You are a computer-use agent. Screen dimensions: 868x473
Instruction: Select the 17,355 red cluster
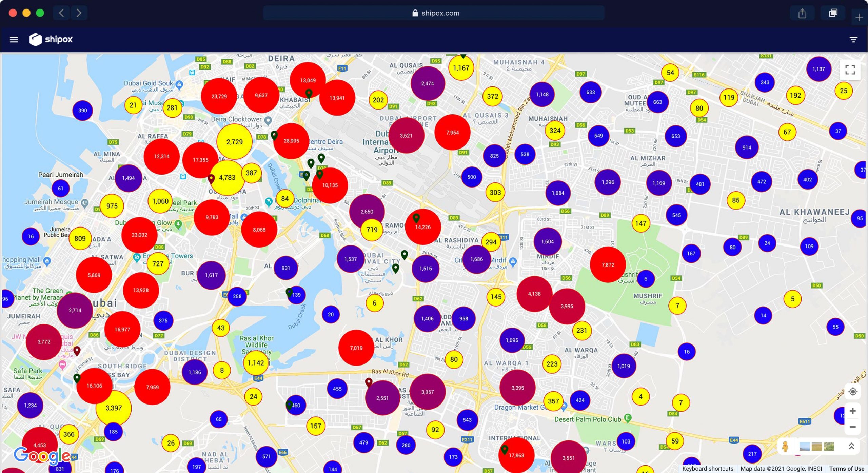click(200, 160)
